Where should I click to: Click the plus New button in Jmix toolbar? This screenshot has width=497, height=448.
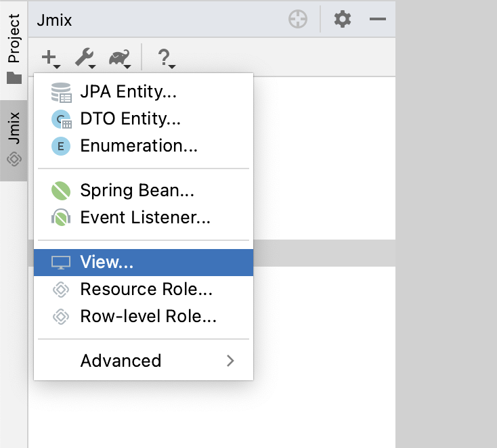pos(50,58)
